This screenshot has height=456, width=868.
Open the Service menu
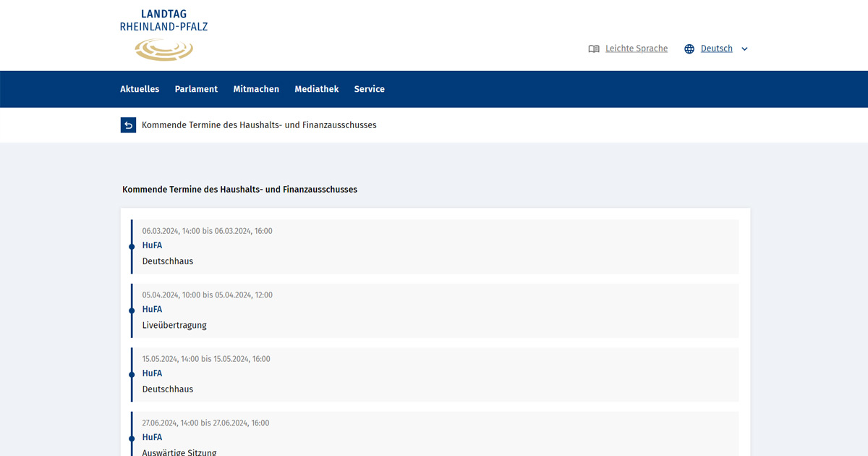point(369,89)
